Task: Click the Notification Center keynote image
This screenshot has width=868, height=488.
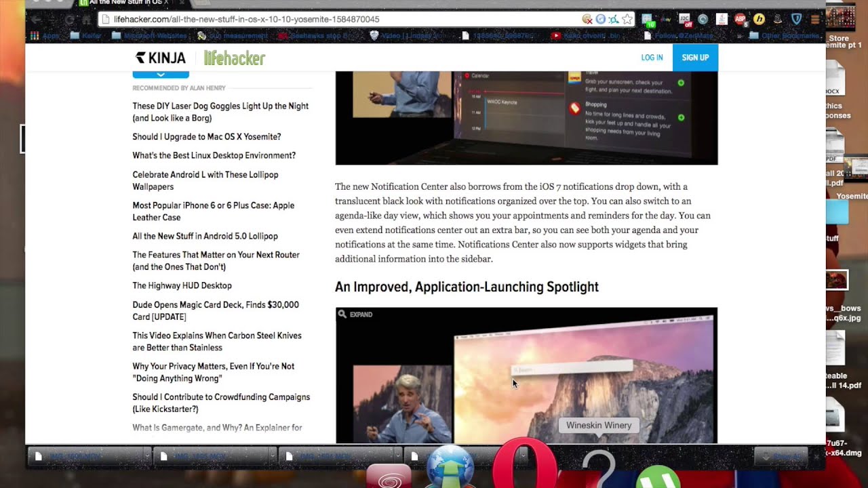Action: click(526, 118)
